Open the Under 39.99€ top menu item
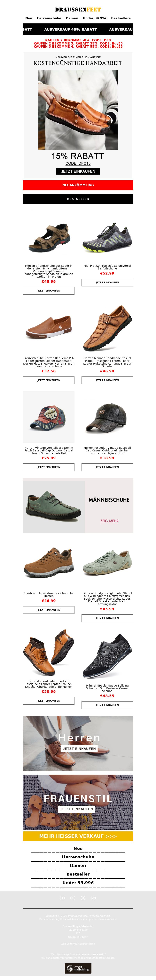This screenshot has height=980, width=156. point(95,18)
